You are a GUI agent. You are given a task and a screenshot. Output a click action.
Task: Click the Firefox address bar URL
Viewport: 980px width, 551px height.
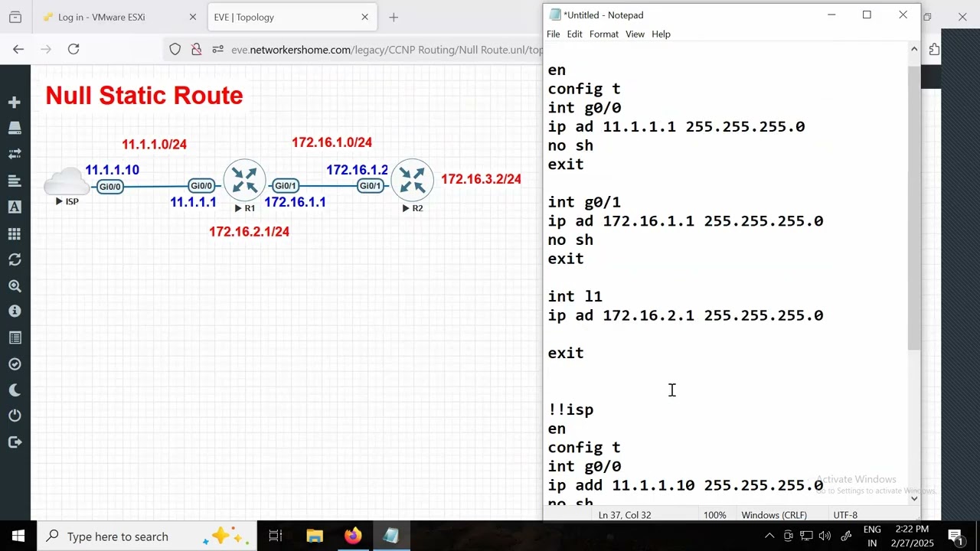pos(387,50)
